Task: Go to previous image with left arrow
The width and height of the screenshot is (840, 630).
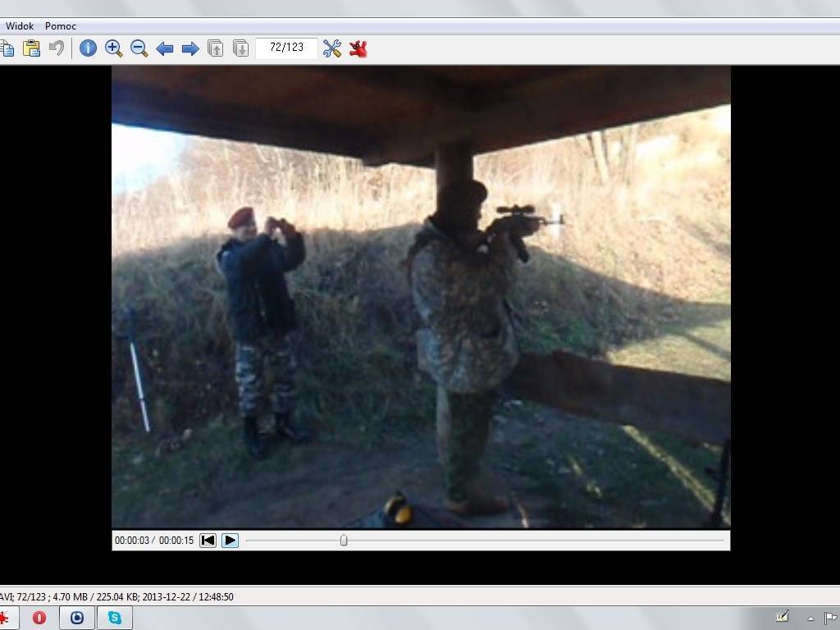Action: [x=164, y=48]
